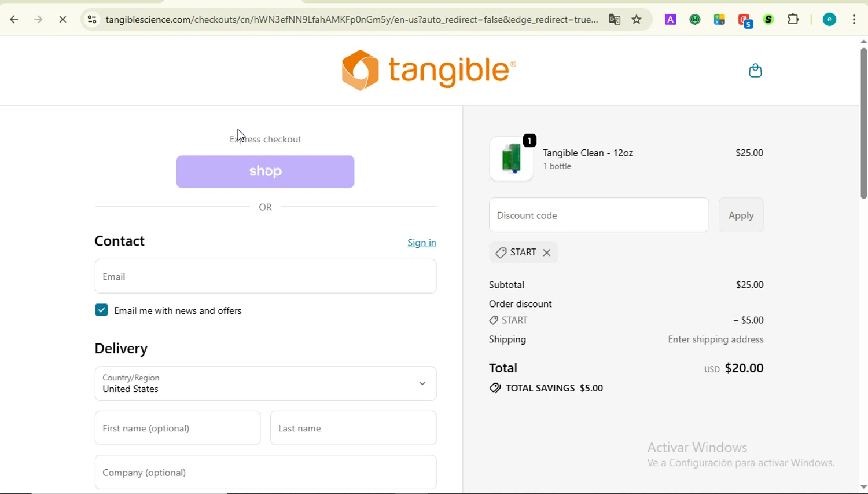This screenshot has width=868, height=494.
Task: Click the translate page icon
Action: click(x=615, y=20)
